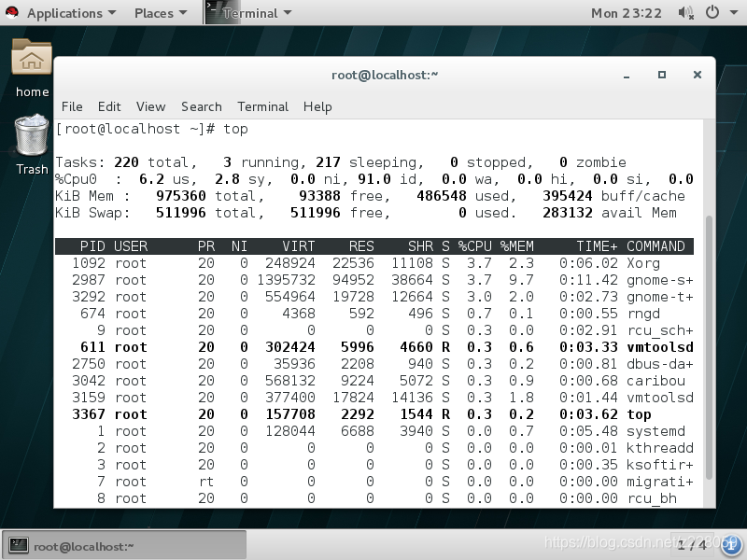Click the terminal icon in the taskbar
The height and width of the screenshot is (560, 747).
tap(19, 545)
